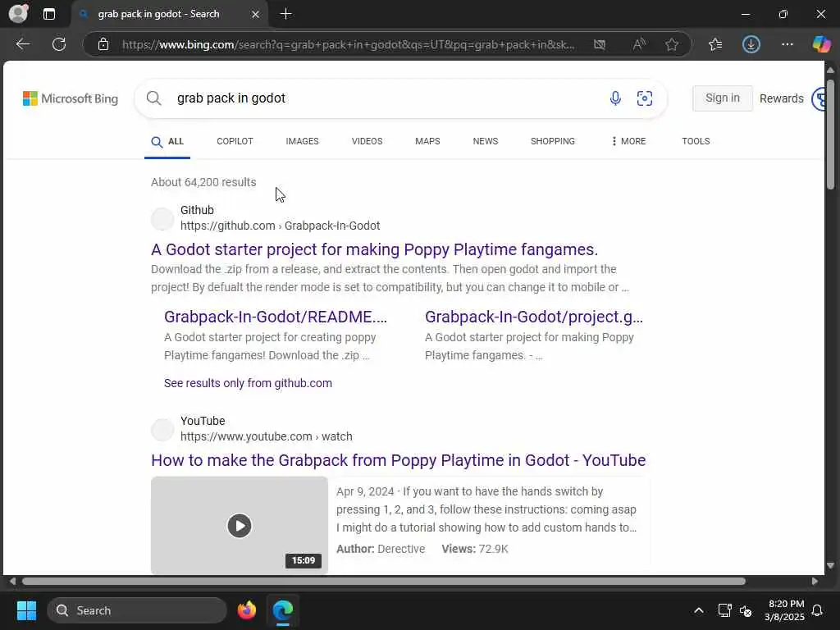Switch to the SHOPPING tab
The image size is (840, 630).
click(x=552, y=141)
